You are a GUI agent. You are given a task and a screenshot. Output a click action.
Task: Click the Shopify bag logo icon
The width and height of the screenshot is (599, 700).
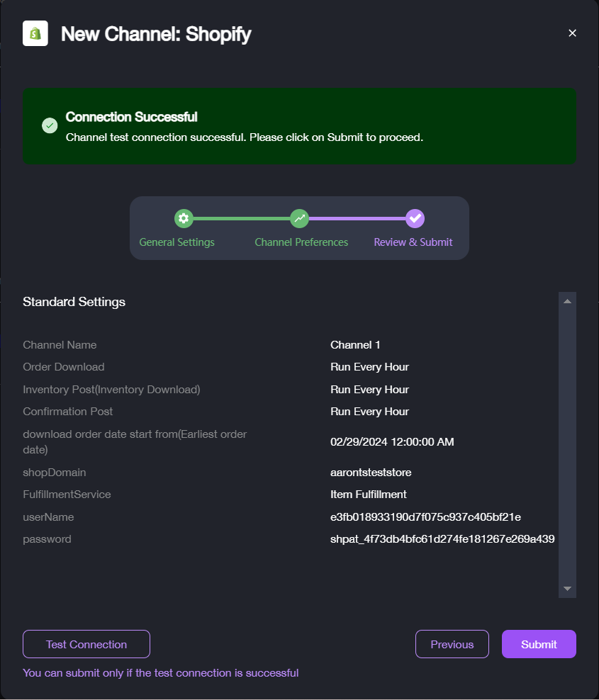[x=35, y=33]
